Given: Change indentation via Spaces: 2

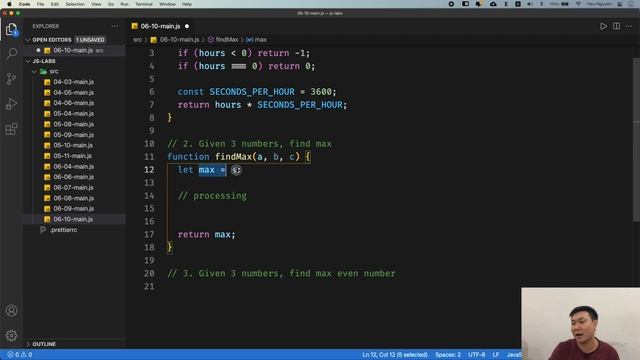Looking at the screenshot, I should (x=448, y=355).
